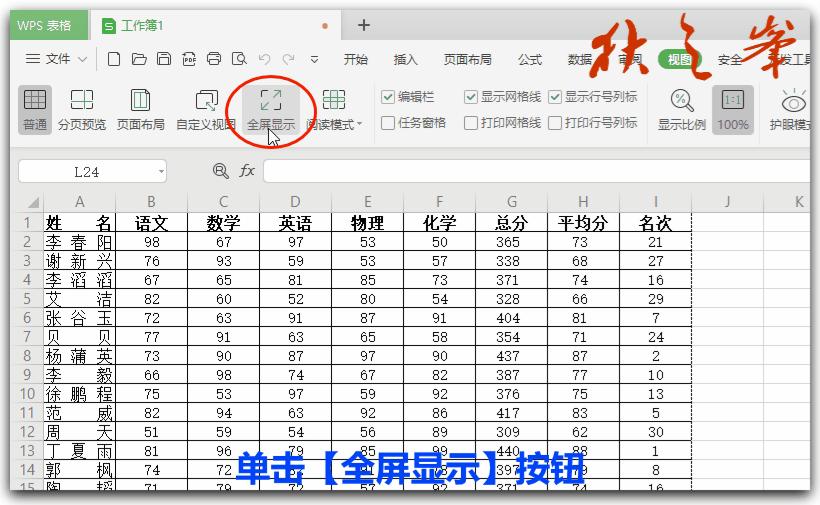
Task: Select column A header
Action: (x=79, y=201)
